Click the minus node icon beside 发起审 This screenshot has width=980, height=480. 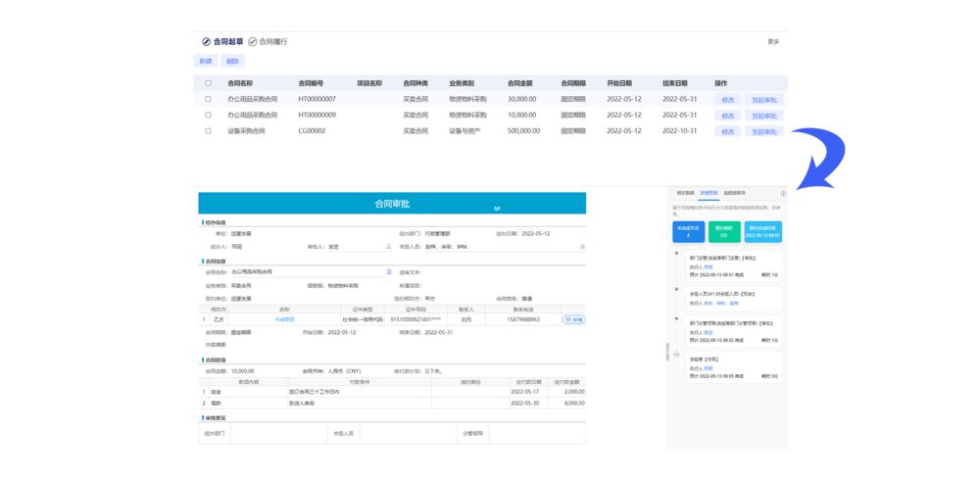675,355
